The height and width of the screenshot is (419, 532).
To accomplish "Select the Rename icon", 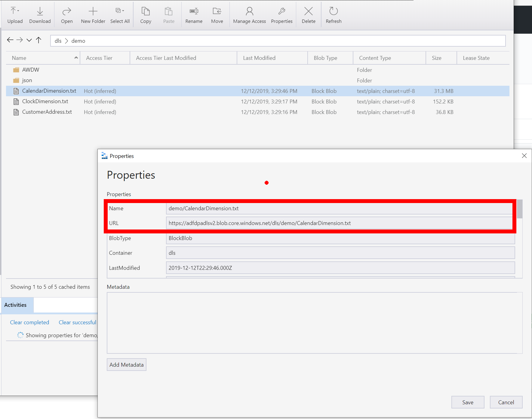I will pos(194,11).
